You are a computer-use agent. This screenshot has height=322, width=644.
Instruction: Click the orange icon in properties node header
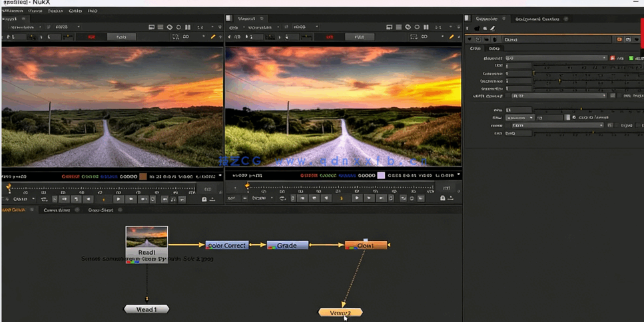click(619, 40)
